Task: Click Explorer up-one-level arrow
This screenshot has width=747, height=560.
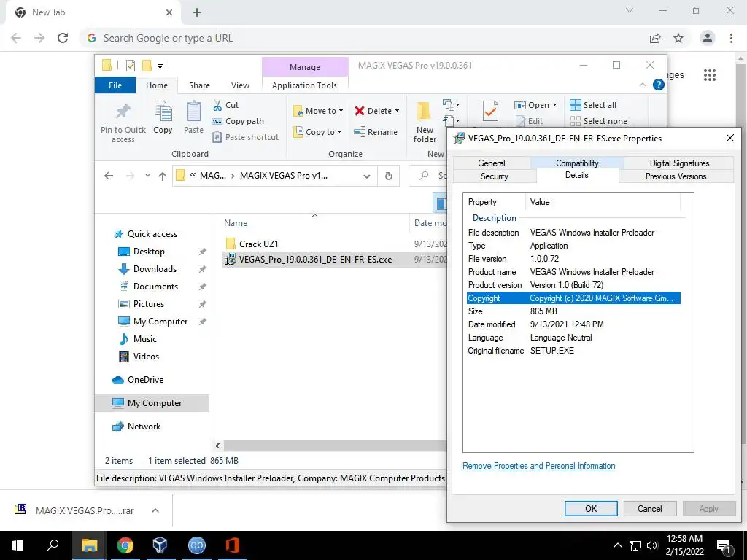Action: pyautogui.click(x=163, y=176)
